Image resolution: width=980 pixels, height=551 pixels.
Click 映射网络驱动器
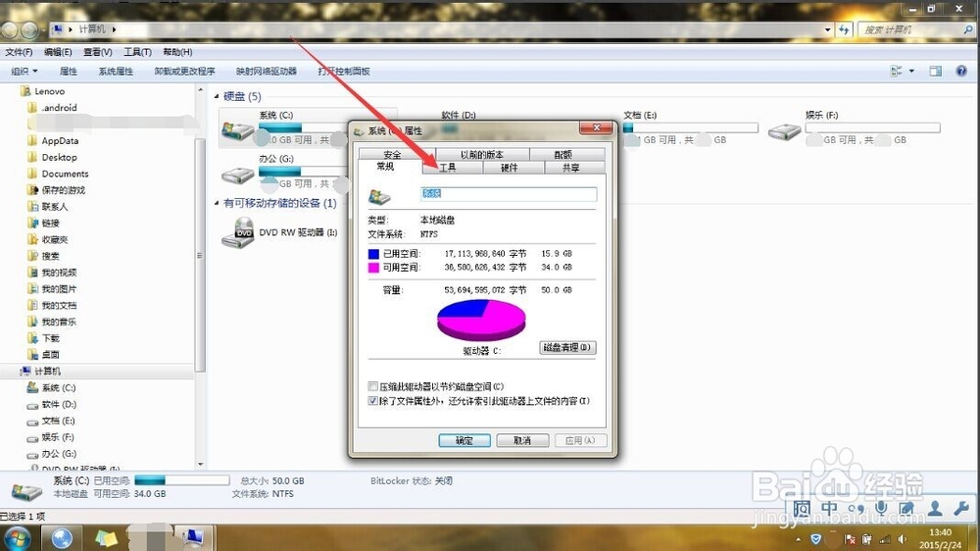click(x=267, y=72)
